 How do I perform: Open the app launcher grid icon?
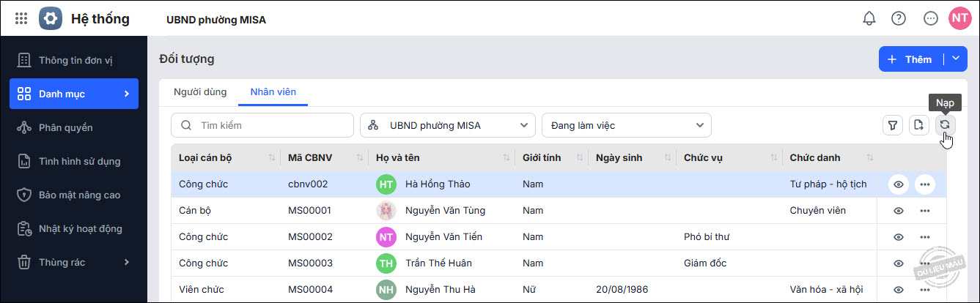pos(21,19)
